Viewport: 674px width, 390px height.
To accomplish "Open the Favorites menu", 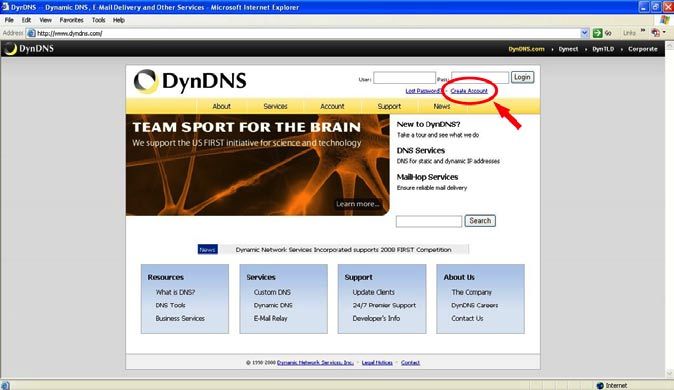I will click(71, 20).
